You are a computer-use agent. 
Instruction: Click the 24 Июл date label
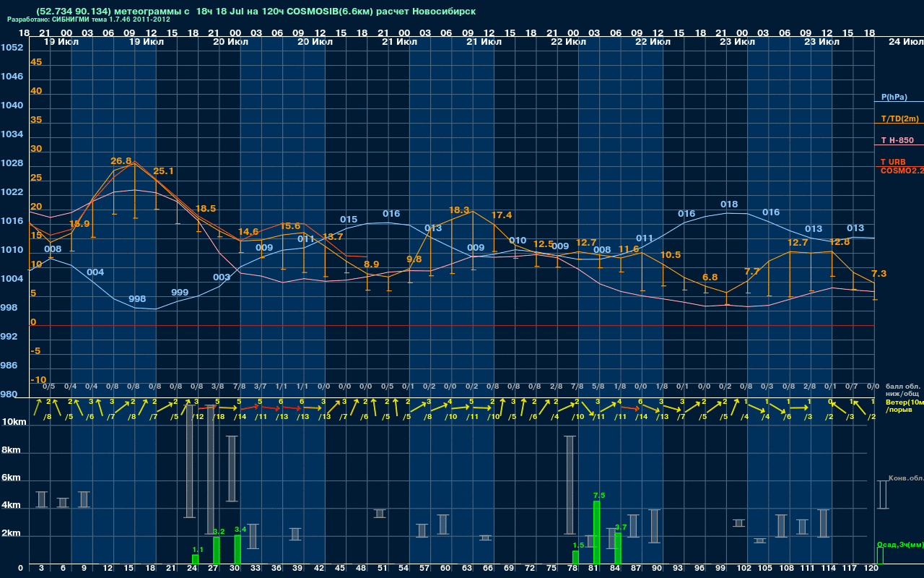905,42
